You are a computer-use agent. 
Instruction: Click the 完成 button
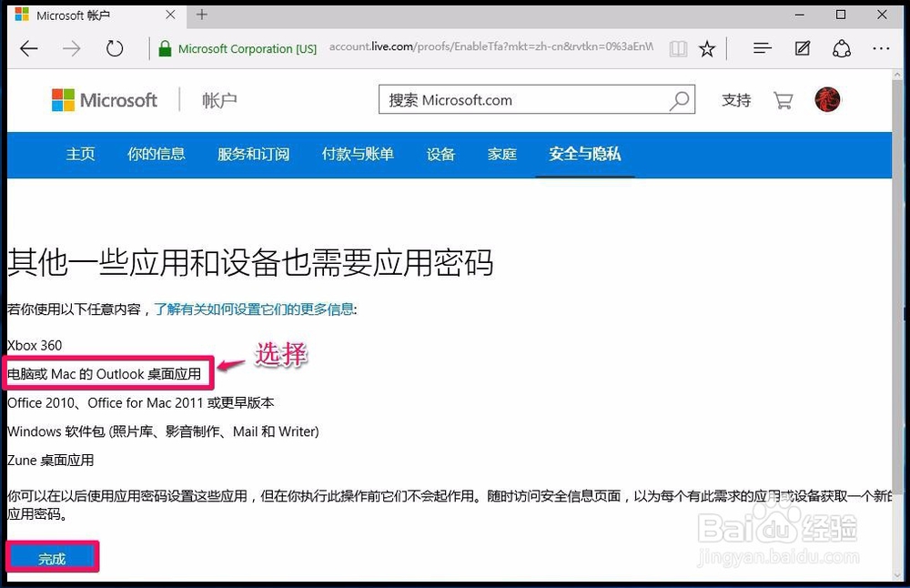tap(52, 558)
